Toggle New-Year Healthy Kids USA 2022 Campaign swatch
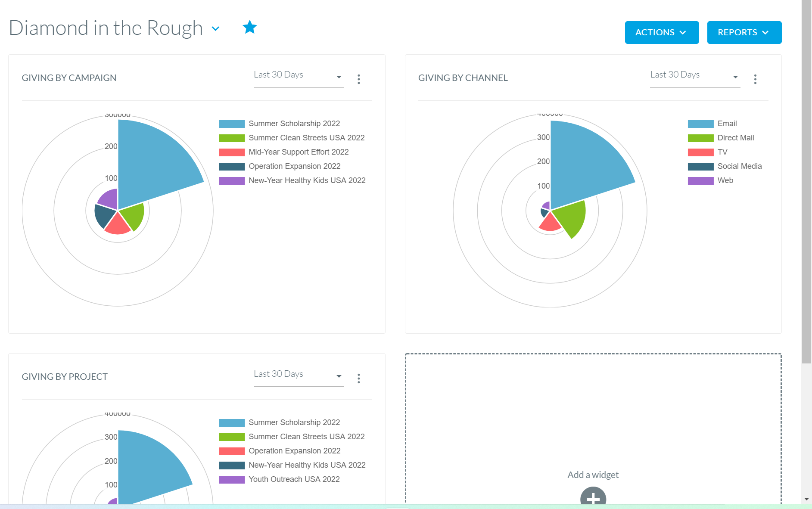Screen dimensions: 812x509 (x=232, y=181)
